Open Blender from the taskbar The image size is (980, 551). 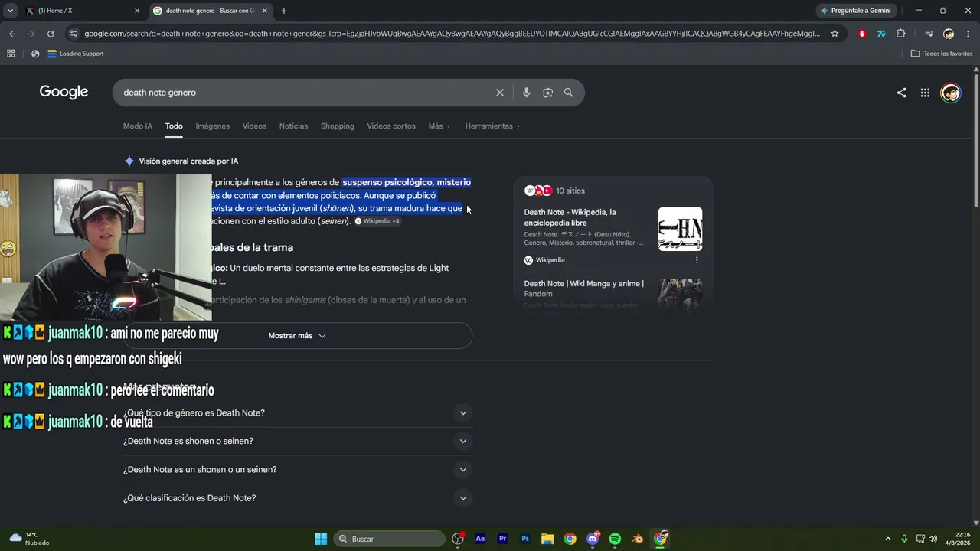click(x=637, y=539)
